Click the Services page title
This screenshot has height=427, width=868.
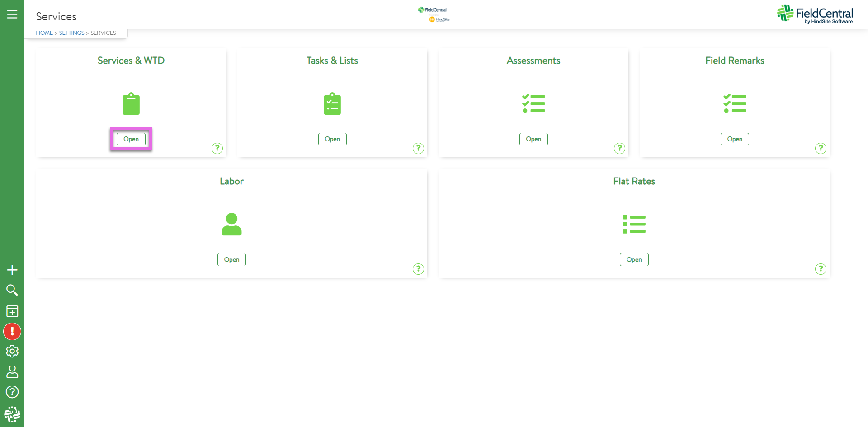tap(56, 17)
